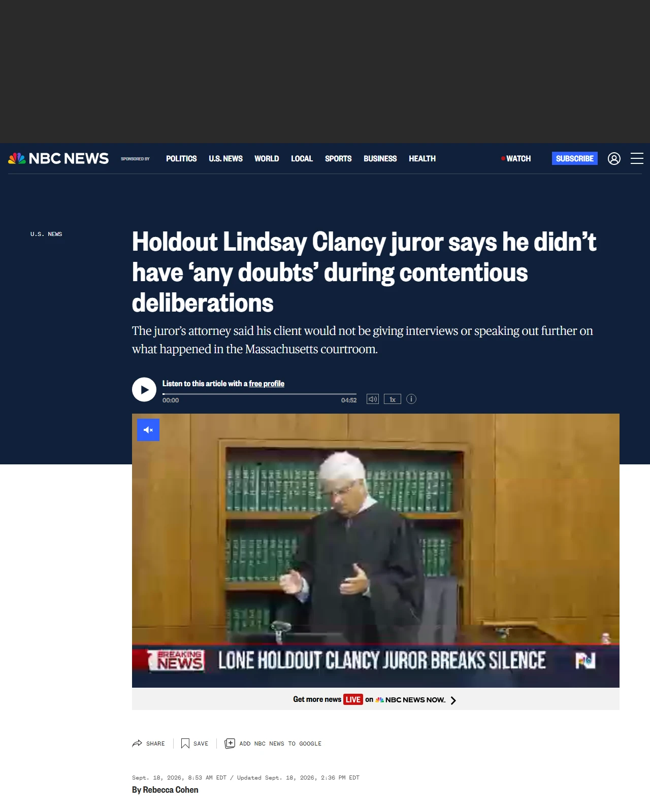Click the U.S. NEWS category label
Viewport: 650px width, 812px height.
pos(46,234)
